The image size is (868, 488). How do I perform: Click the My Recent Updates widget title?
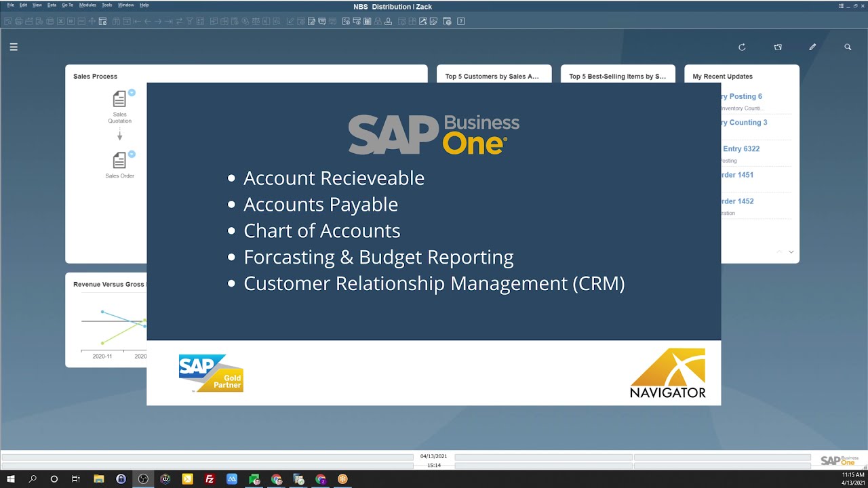tap(722, 77)
